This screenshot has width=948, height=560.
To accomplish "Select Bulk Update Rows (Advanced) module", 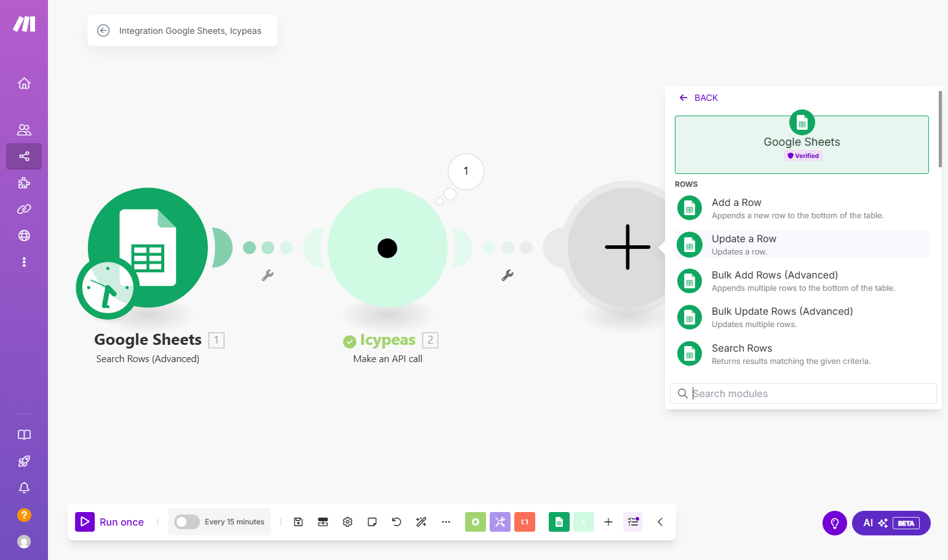I will pyautogui.click(x=802, y=317).
